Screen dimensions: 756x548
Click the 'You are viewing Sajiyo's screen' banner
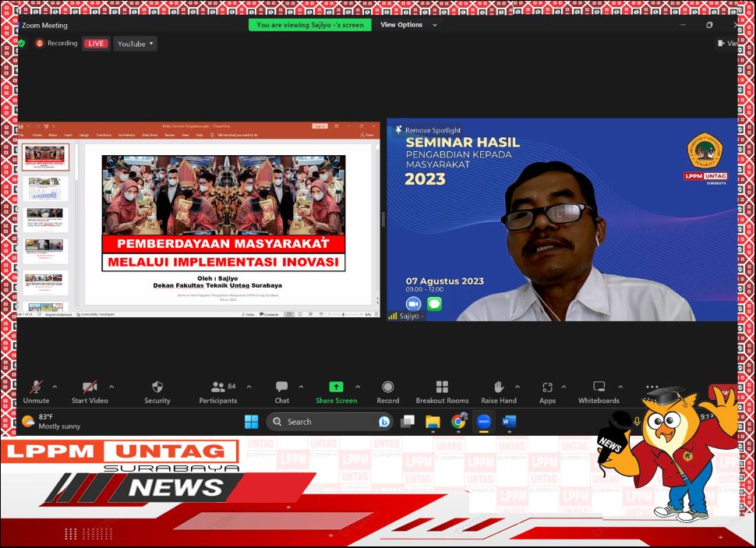pos(310,25)
